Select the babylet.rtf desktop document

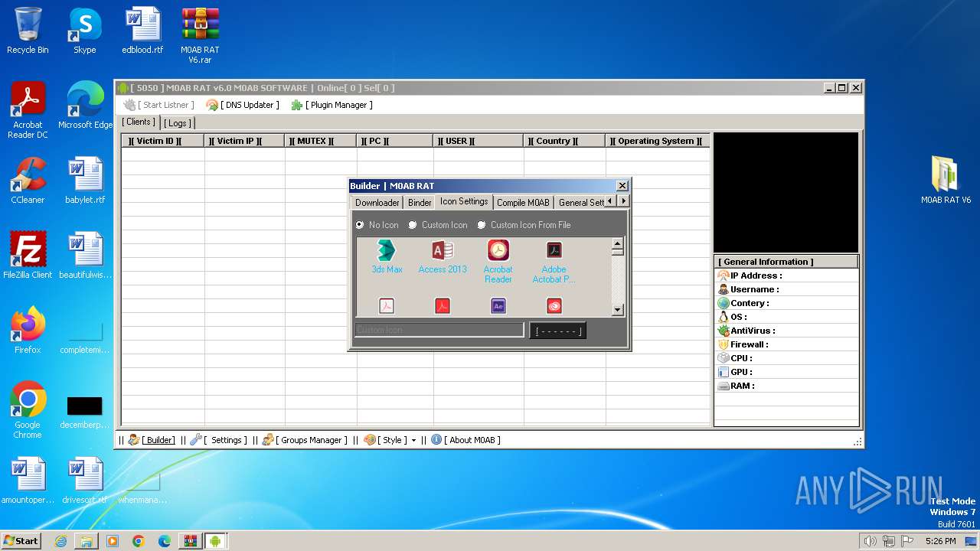[x=85, y=181]
